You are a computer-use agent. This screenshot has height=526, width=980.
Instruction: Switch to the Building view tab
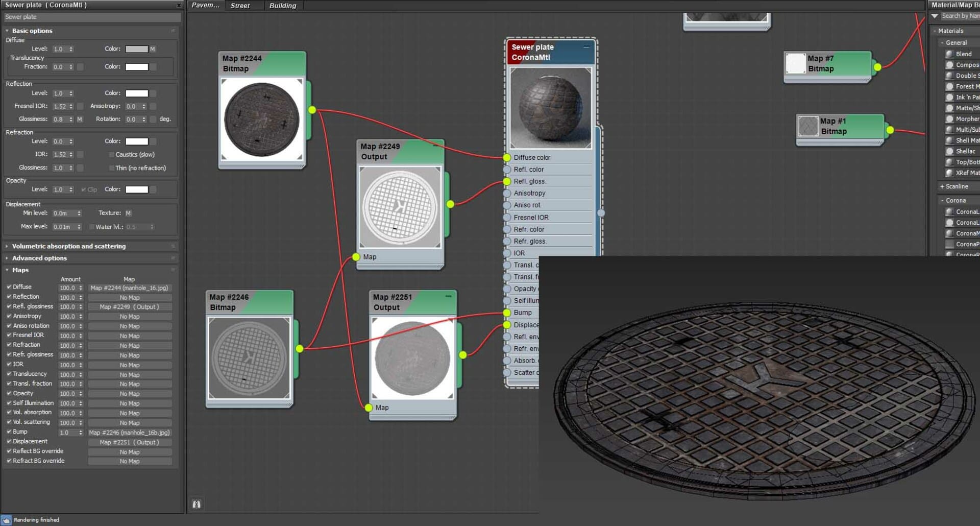pyautogui.click(x=283, y=6)
